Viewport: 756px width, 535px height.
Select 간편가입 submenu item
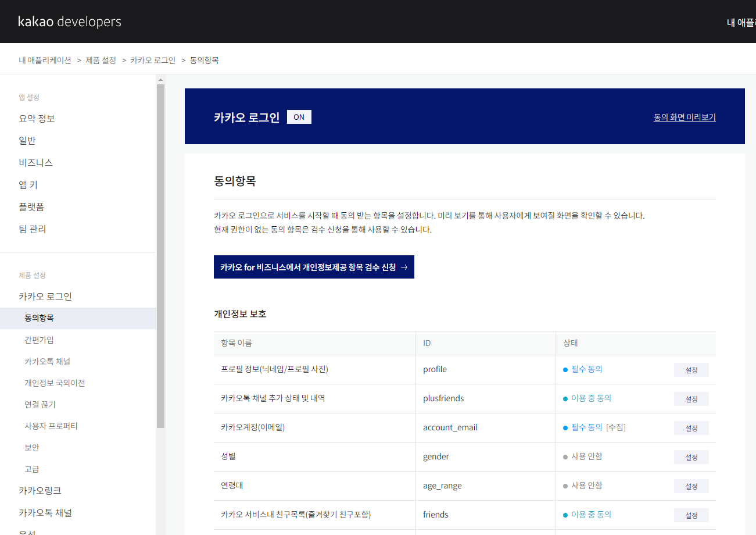click(x=39, y=340)
